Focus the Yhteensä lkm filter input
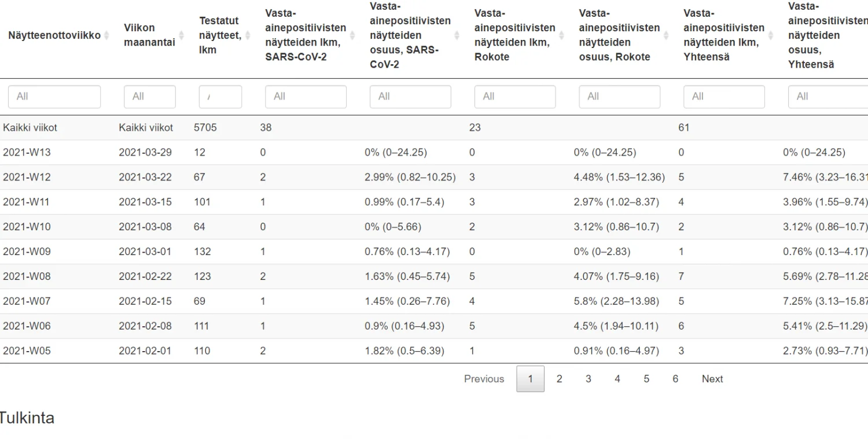The image size is (868, 439). [x=724, y=97]
